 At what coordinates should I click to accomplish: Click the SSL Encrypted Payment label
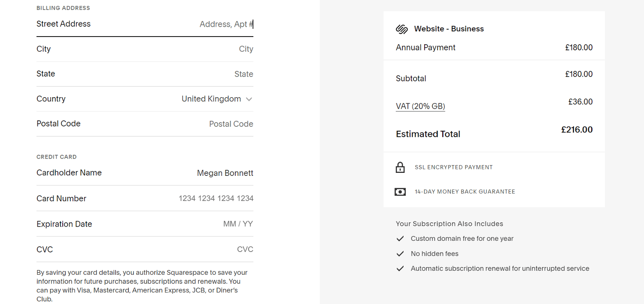point(453,167)
